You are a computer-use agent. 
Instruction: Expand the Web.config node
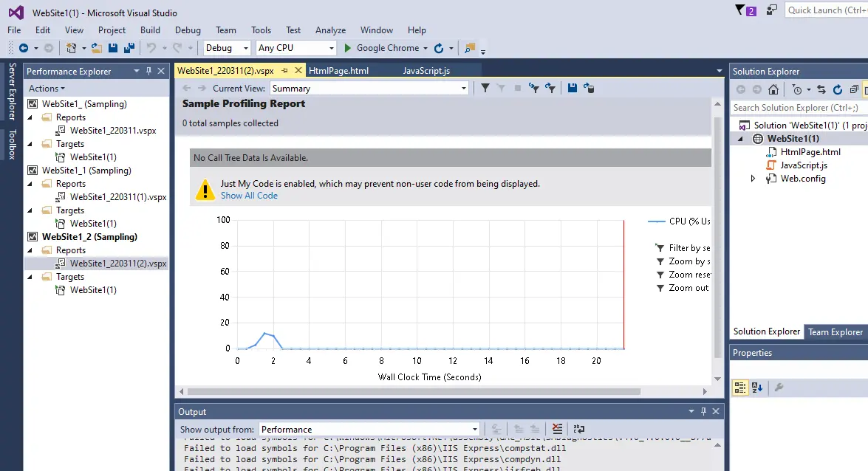click(753, 178)
